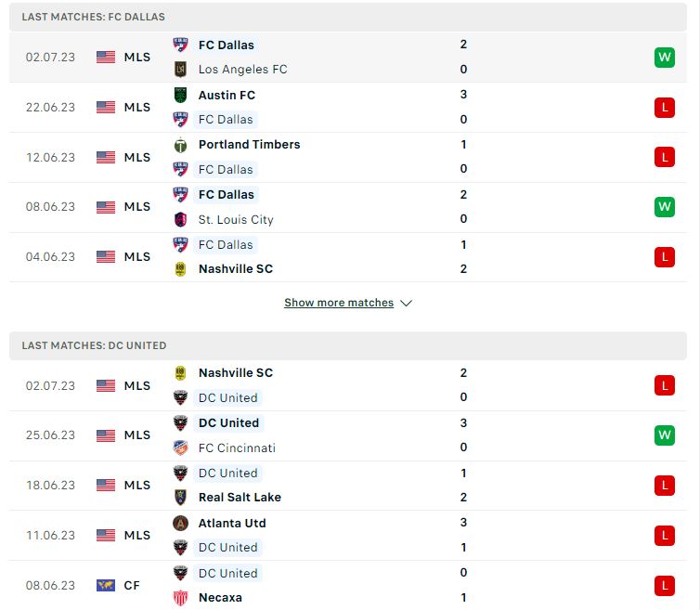700x610 pixels.
Task: Click the St. Louis City crest
Action: [x=180, y=220]
